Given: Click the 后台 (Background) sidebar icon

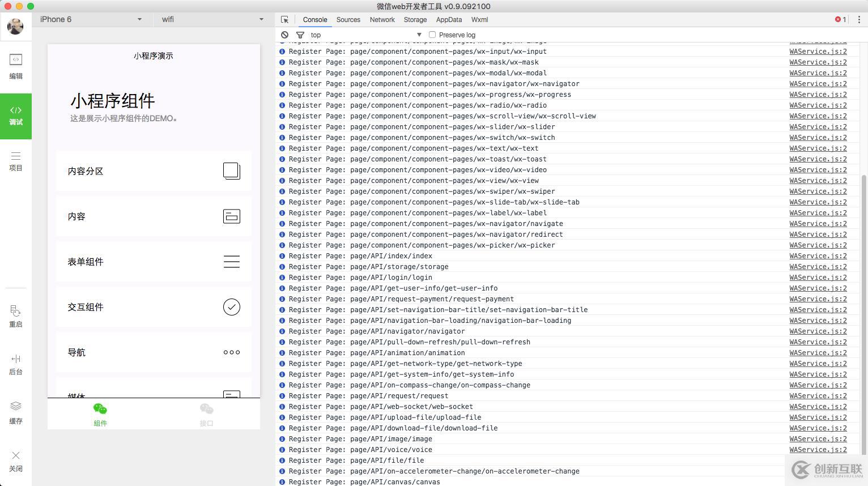Looking at the screenshot, I should pyautogui.click(x=16, y=364).
